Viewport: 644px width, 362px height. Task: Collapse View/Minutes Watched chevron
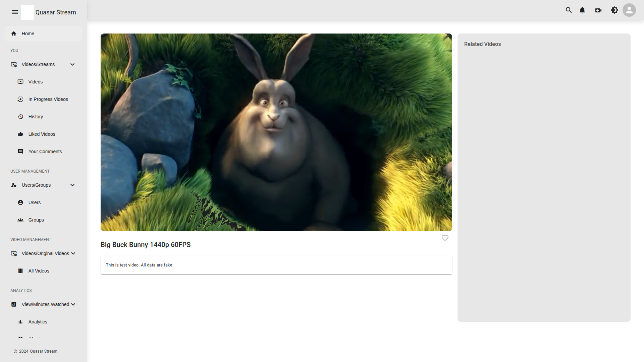tap(73, 304)
